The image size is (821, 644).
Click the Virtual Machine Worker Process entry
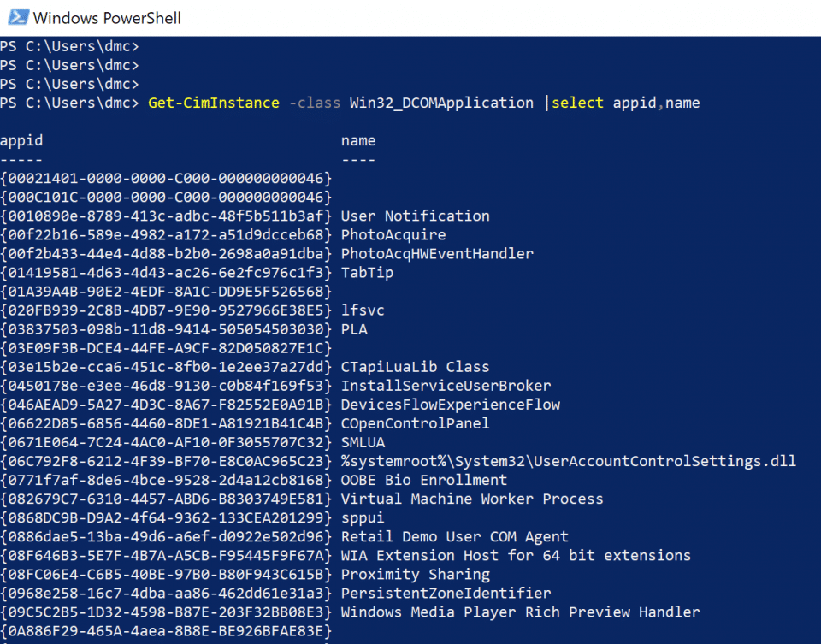472,499
